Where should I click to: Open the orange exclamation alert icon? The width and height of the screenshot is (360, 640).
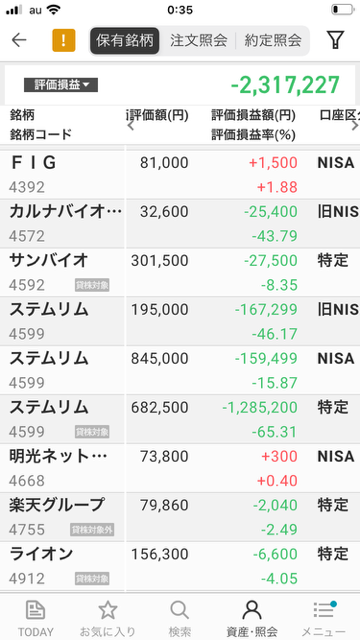point(64,40)
